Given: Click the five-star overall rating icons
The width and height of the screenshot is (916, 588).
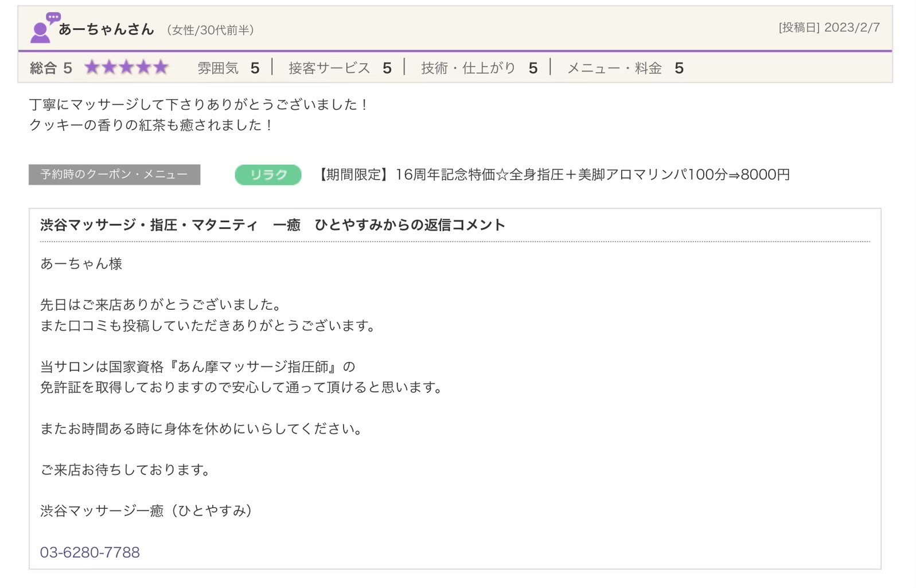Looking at the screenshot, I should point(127,68).
